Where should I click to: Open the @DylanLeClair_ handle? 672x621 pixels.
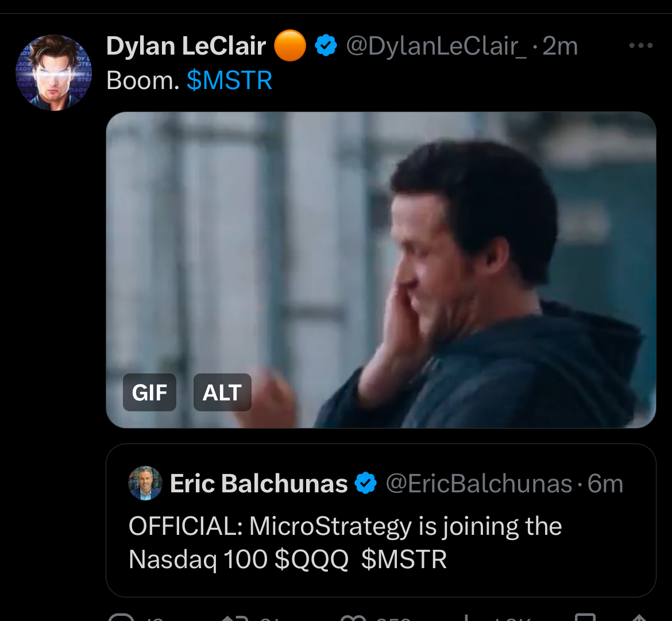[437, 47]
